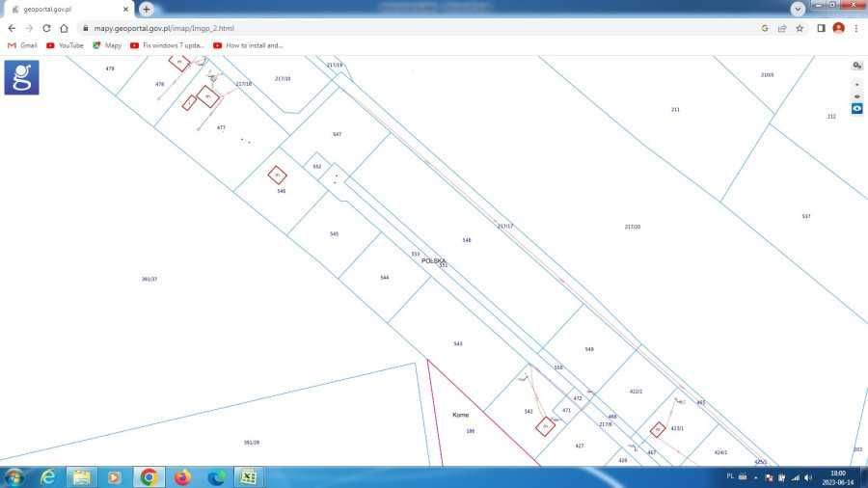868x488 pixels.
Task: Toggle the blue eye layer button
Action: pos(857,108)
